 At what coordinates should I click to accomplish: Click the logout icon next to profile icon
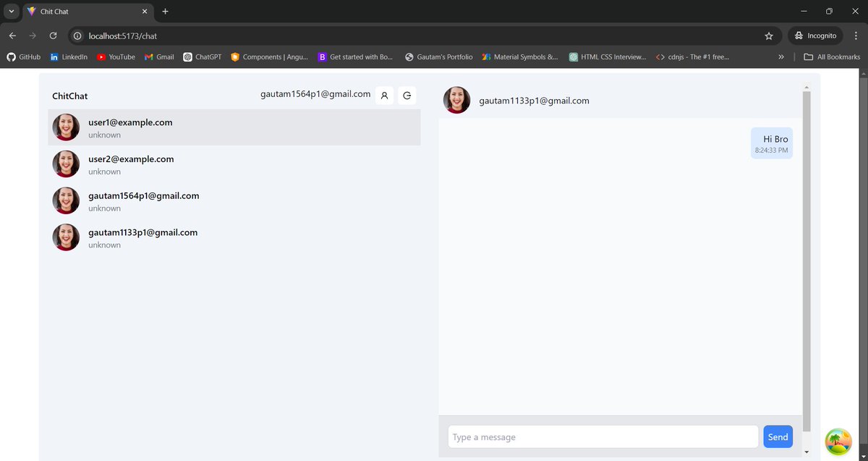[407, 95]
